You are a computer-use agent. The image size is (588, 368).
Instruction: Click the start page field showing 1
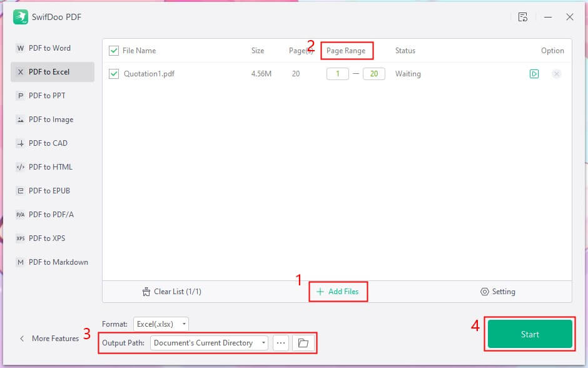(x=338, y=74)
